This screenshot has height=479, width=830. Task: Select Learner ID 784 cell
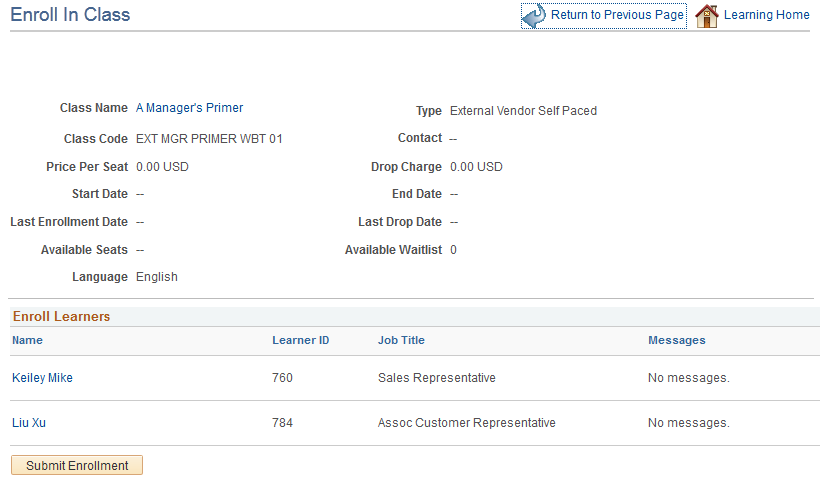tap(282, 423)
